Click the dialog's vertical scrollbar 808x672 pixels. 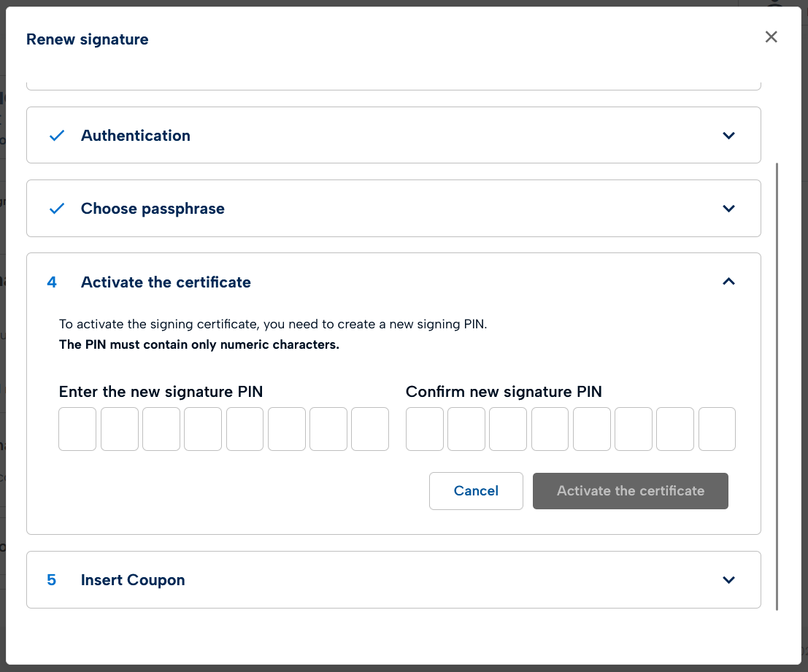pyautogui.click(x=777, y=385)
